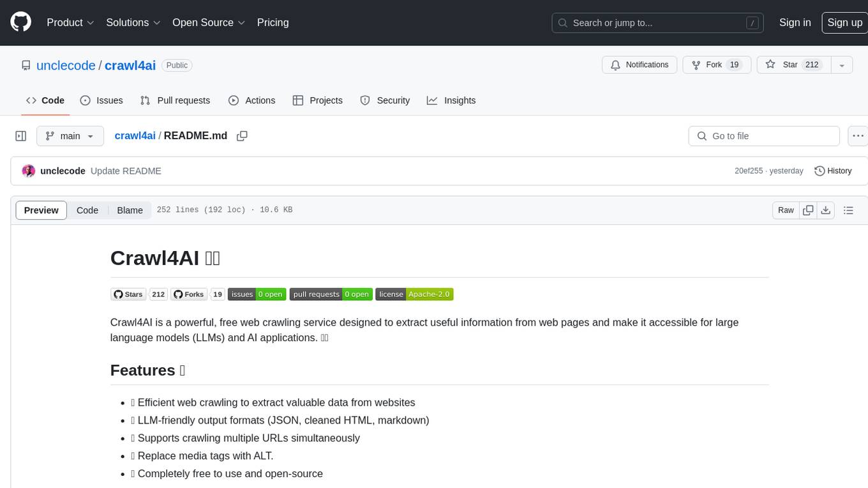Click the GitHub logo icon
Image resolution: width=868 pixels, height=488 pixels.
[x=21, y=22]
